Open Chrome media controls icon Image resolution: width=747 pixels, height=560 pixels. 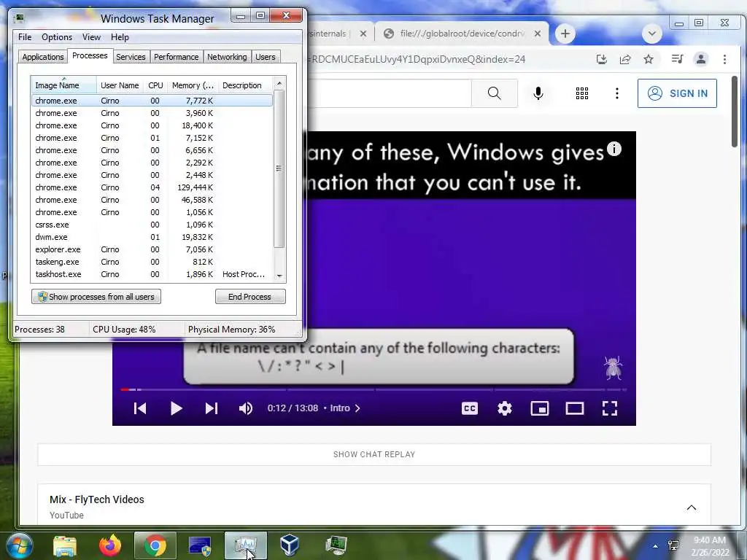tap(677, 59)
